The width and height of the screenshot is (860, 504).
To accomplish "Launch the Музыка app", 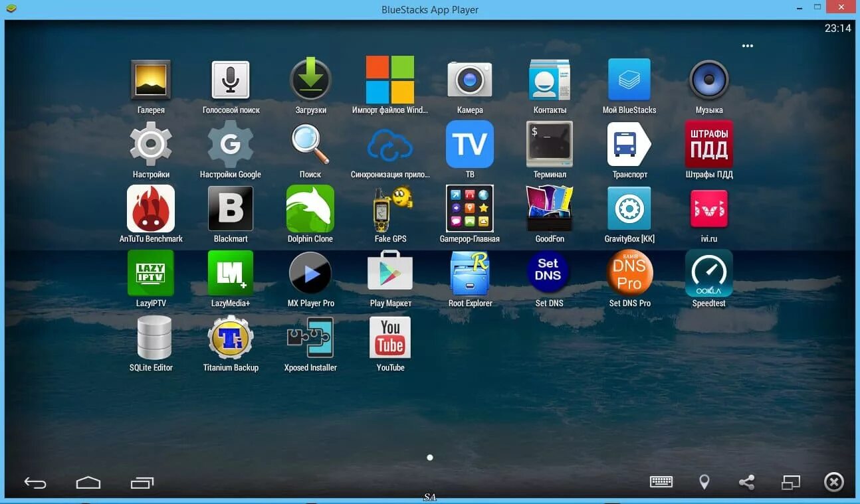I will click(x=709, y=80).
